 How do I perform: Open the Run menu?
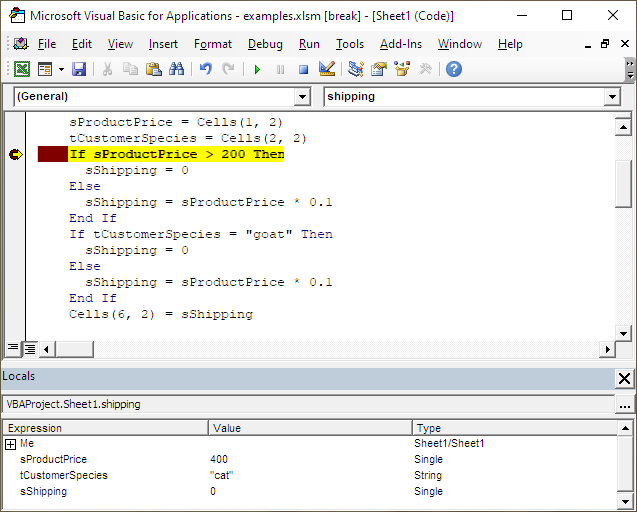pyautogui.click(x=309, y=44)
